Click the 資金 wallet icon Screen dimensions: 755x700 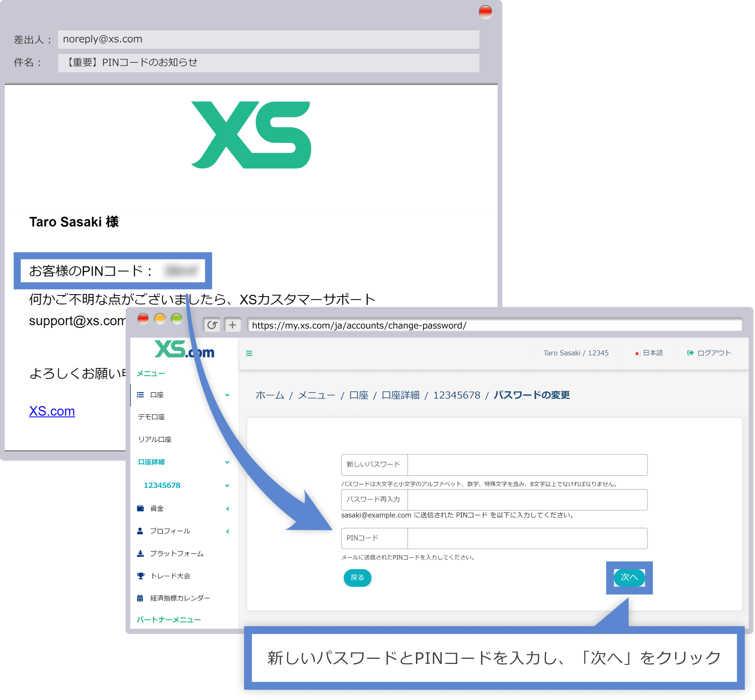point(140,509)
